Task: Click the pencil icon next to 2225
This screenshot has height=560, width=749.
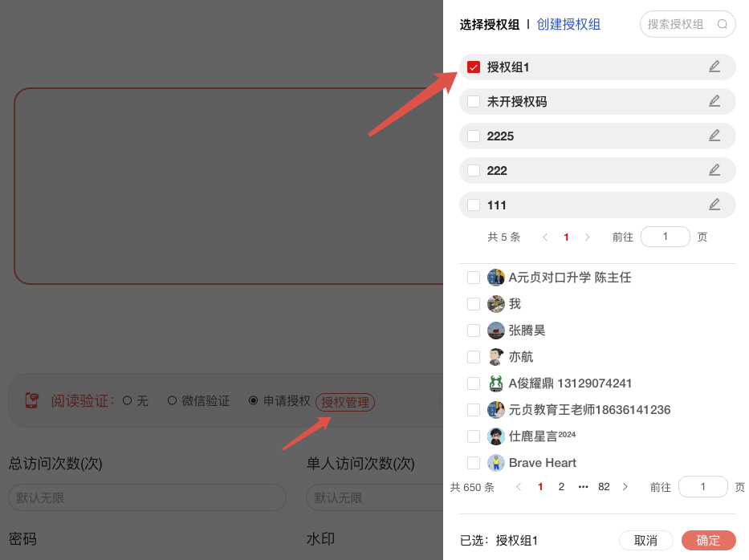Action: (714, 136)
